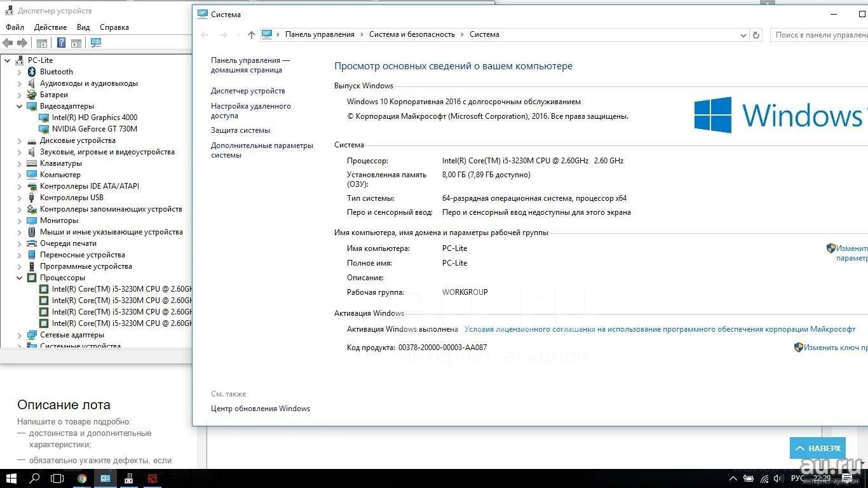868x488 pixels.
Task: Collapse the Процессоры node
Action: pyautogui.click(x=20, y=278)
